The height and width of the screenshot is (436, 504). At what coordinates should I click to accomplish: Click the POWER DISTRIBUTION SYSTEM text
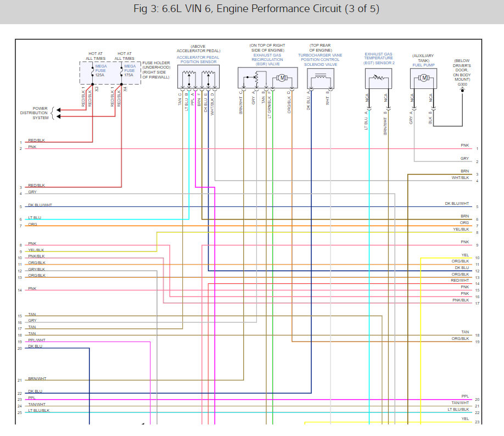click(35, 113)
